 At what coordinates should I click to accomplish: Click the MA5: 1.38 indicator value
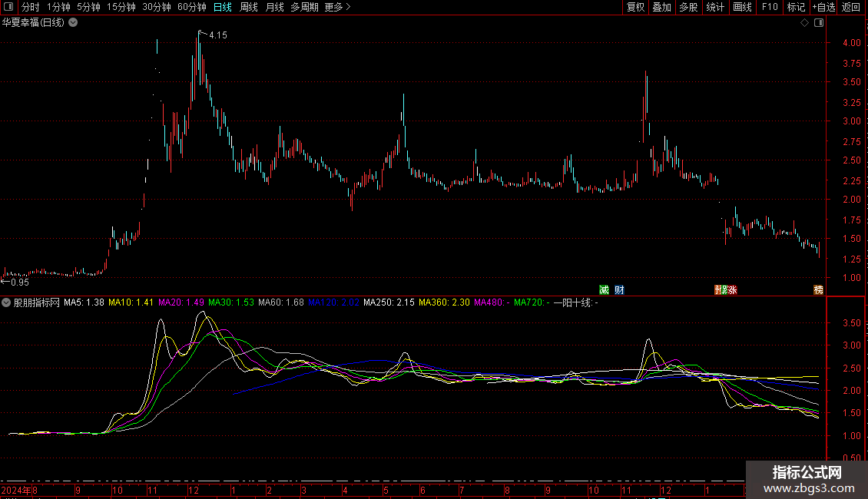click(84, 302)
